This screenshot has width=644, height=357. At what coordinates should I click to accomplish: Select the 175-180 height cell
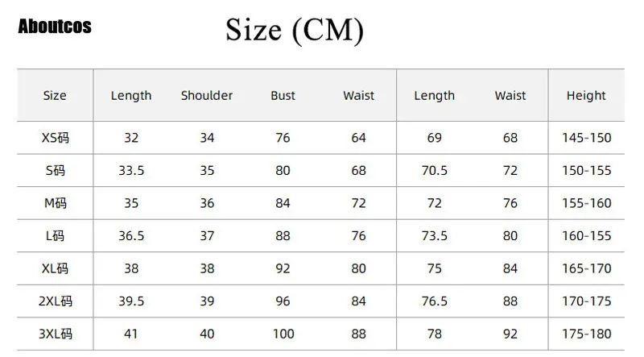(586, 334)
